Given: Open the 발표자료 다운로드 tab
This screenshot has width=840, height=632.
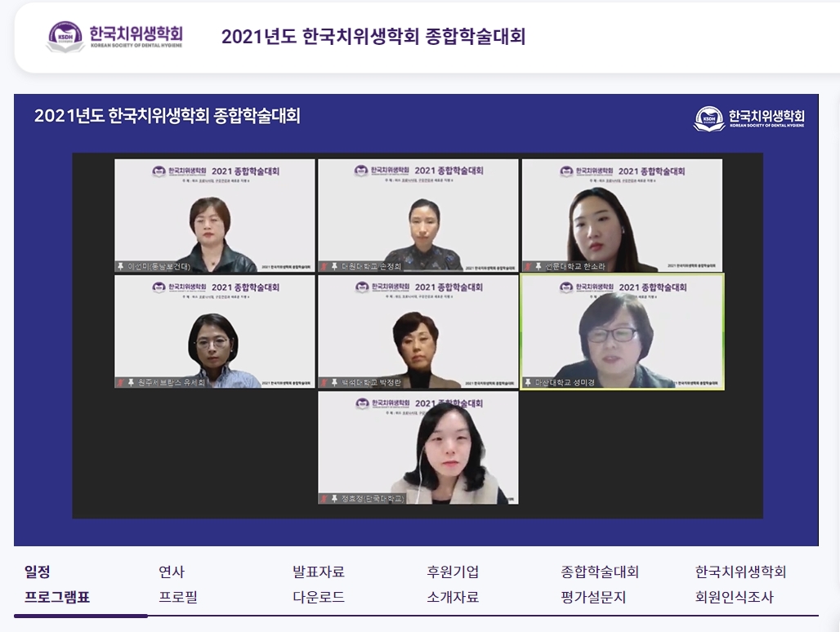Looking at the screenshot, I should point(319,585).
